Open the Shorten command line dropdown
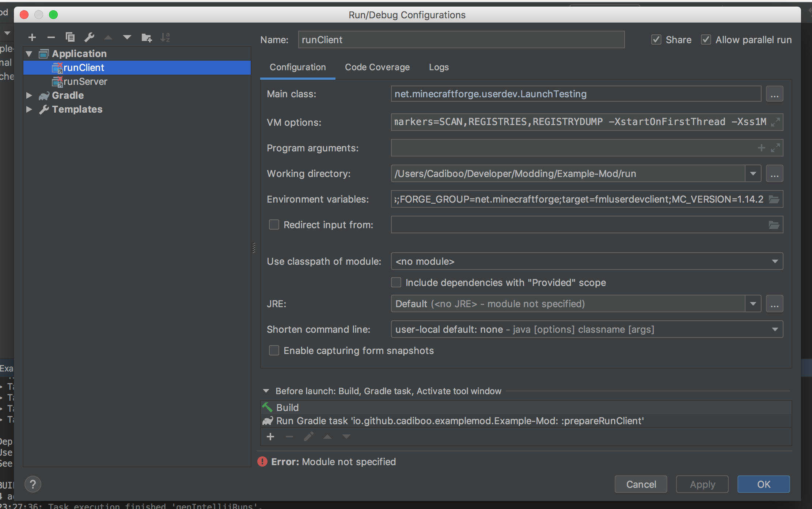The height and width of the screenshot is (509, 812). pyautogui.click(x=775, y=329)
